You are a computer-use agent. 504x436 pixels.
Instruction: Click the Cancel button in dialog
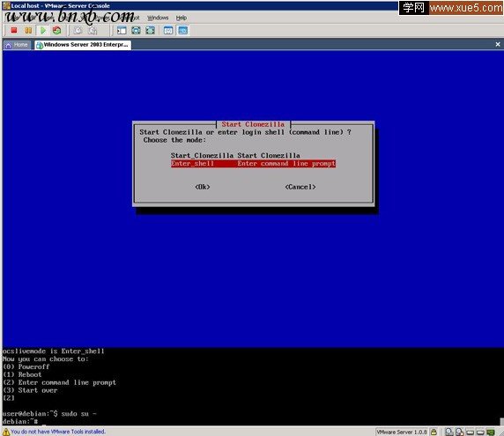click(x=300, y=187)
